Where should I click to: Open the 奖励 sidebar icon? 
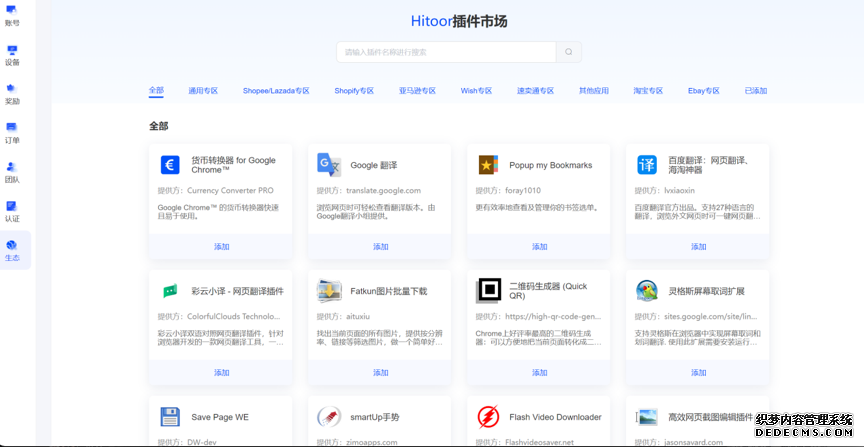tap(12, 89)
